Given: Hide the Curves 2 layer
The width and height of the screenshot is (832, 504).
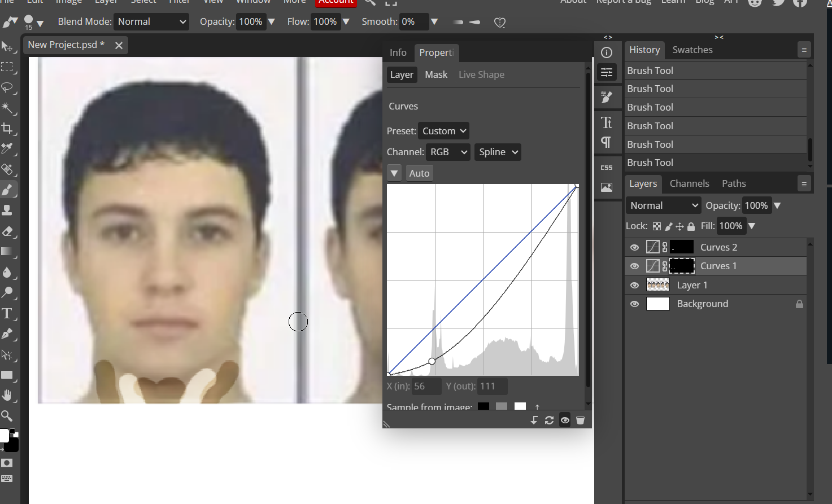Looking at the screenshot, I should (x=634, y=247).
